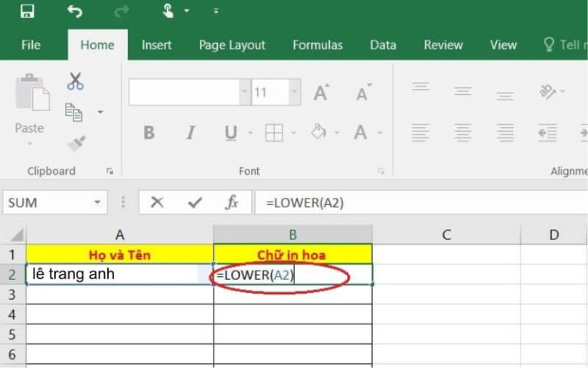Click the Format Painter brush icon
This screenshot has width=588, height=368.
[76, 143]
